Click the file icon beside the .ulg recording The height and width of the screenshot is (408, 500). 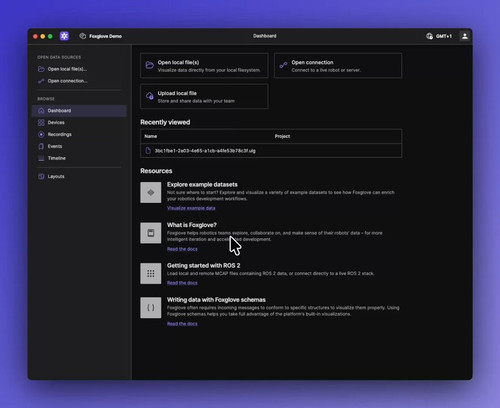(148, 151)
